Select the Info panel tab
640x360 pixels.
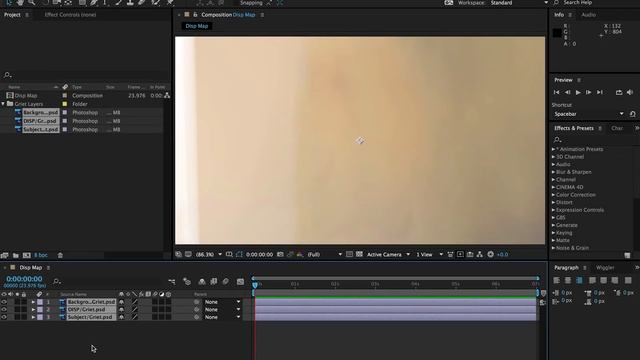pyautogui.click(x=559, y=15)
